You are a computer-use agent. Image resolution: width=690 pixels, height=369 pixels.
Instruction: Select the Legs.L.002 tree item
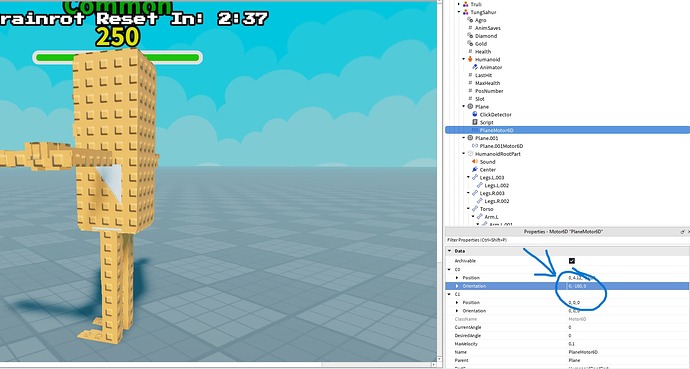(496, 186)
